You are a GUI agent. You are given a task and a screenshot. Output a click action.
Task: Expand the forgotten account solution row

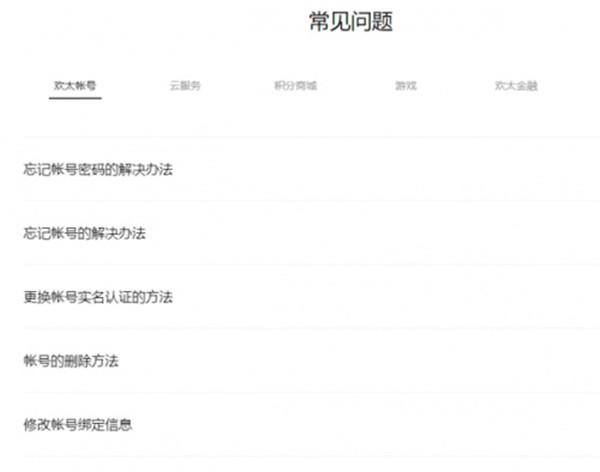coord(300,233)
